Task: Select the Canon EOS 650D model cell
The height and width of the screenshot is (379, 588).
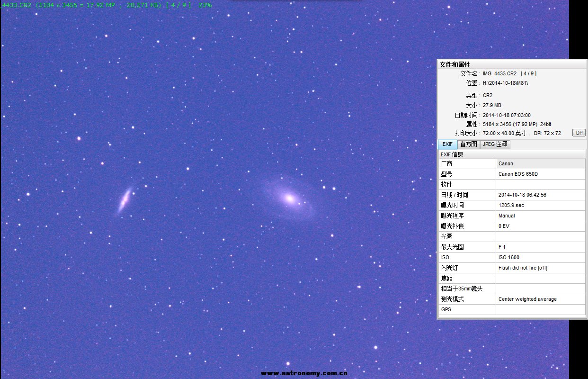Action: (541, 174)
